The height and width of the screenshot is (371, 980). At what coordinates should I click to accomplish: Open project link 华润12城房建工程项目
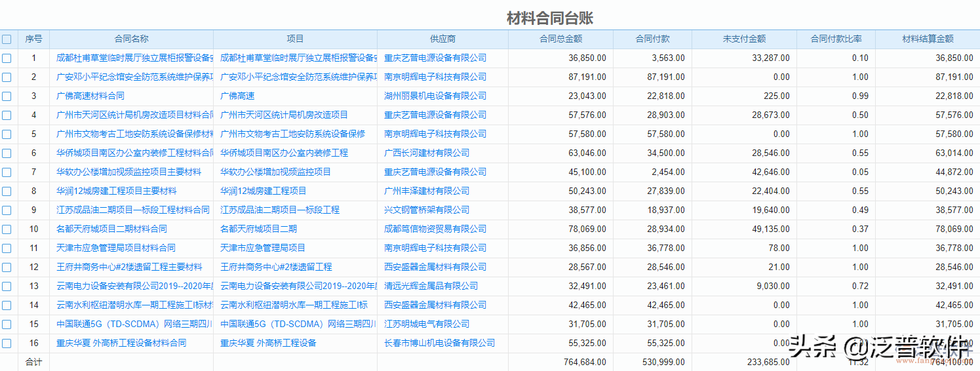pyautogui.click(x=264, y=191)
